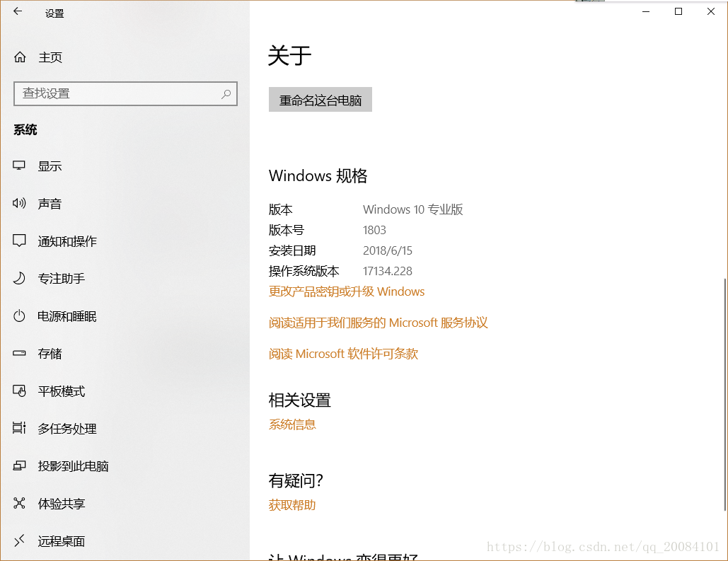Select 投影到此电脑 in sidebar
This screenshot has height=561, width=728.
pyautogui.click(x=74, y=465)
